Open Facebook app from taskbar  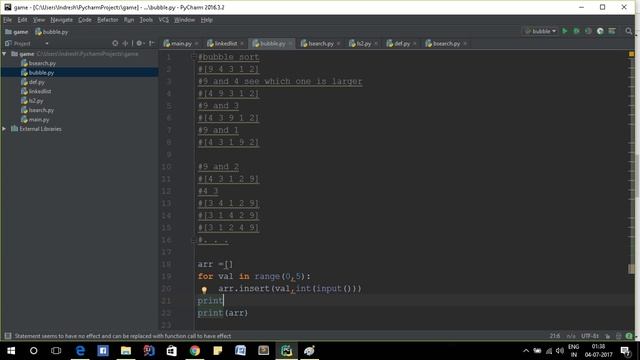click(x=103, y=351)
